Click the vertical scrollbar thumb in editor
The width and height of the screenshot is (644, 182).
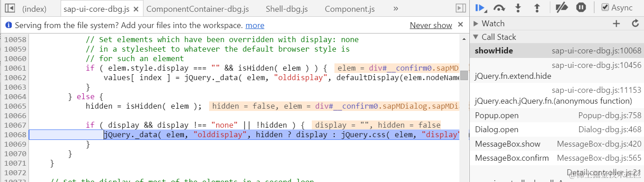coord(464,75)
